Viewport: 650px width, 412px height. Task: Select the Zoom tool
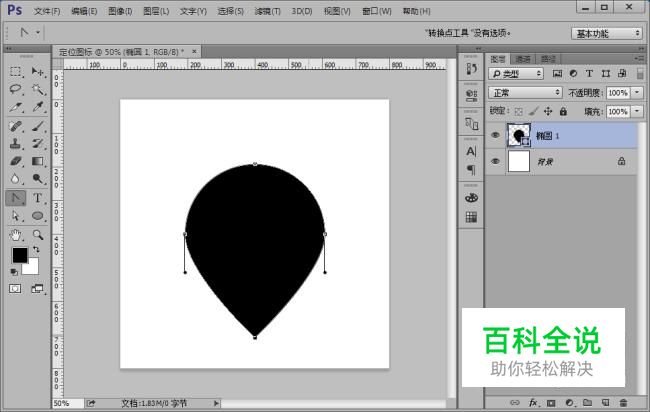coord(38,235)
